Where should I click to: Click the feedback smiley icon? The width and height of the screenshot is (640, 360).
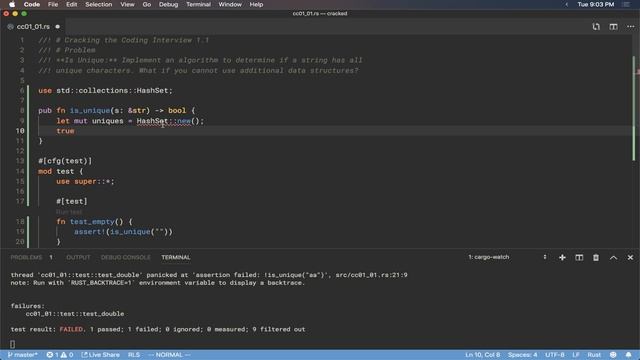(613, 355)
